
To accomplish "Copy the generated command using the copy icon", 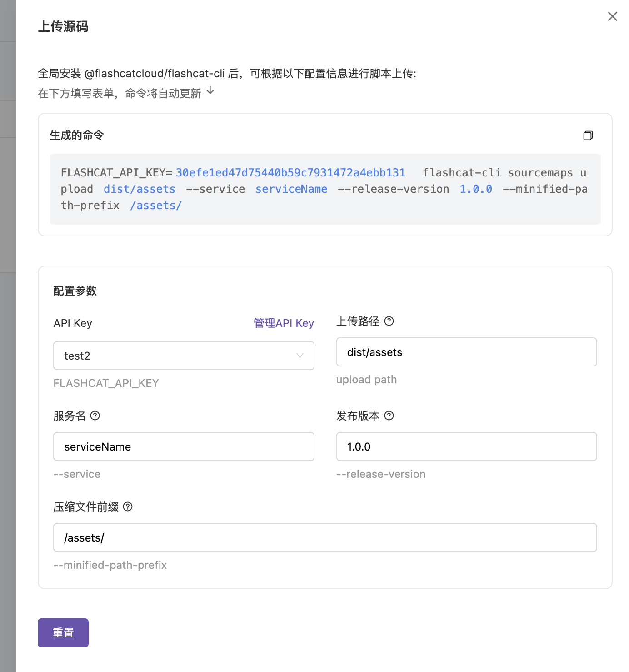I will [x=588, y=135].
